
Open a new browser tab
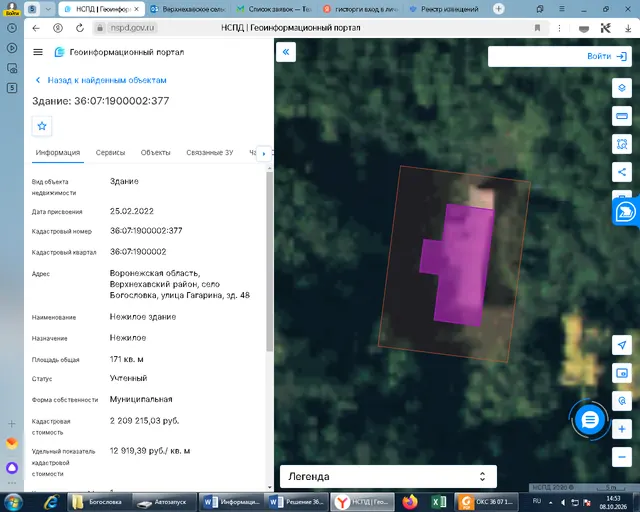pyautogui.click(x=498, y=9)
